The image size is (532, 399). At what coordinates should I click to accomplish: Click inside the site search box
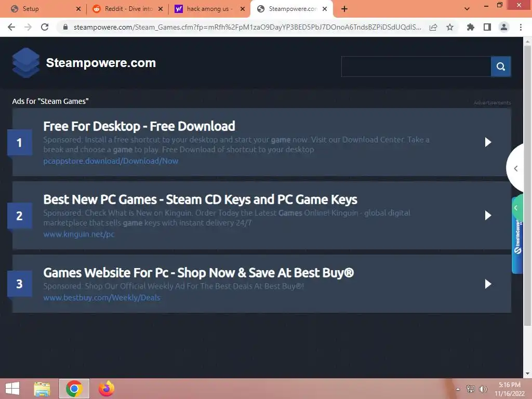(x=416, y=66)
